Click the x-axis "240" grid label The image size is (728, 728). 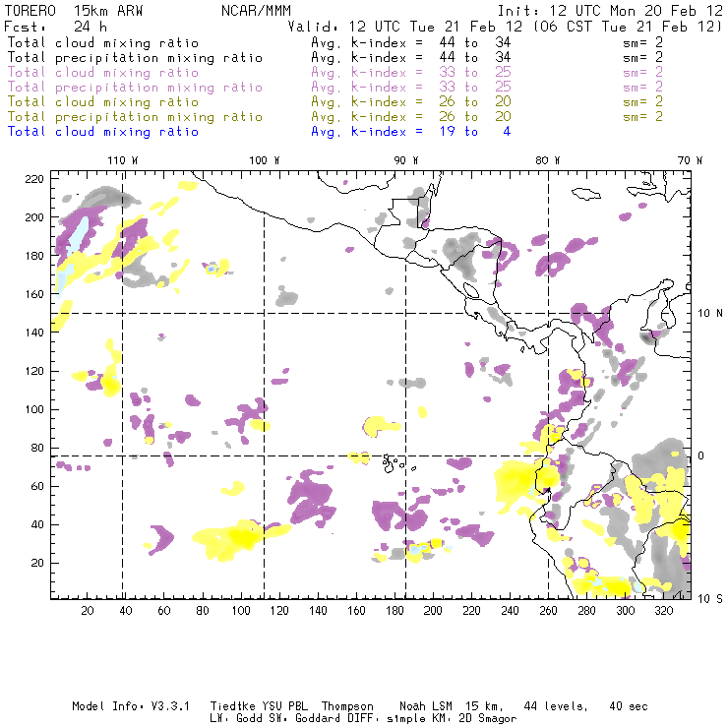coord(510,611)
